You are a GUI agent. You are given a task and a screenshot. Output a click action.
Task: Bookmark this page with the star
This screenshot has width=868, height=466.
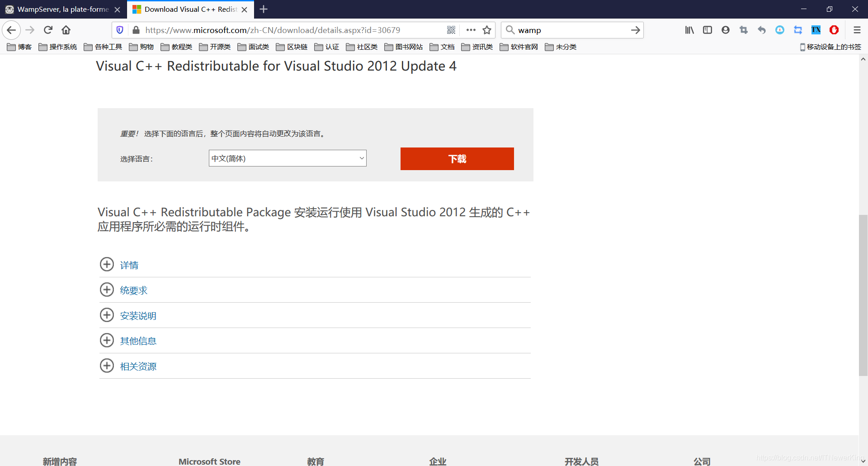pos(487,30)
